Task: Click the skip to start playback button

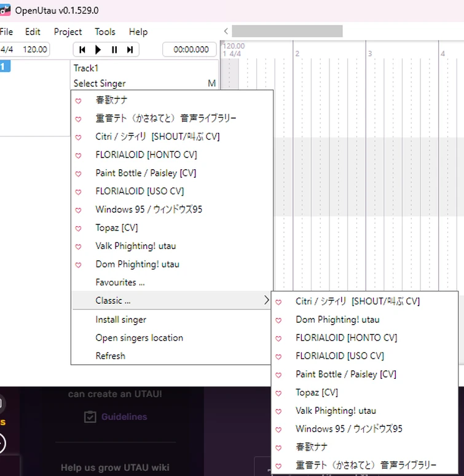Action: 82,49
